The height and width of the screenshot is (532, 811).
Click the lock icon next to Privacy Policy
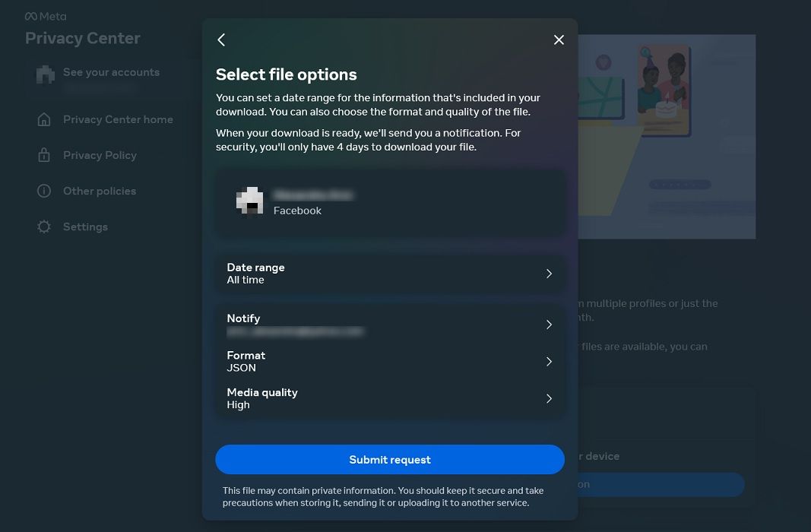tap(46, 155)
